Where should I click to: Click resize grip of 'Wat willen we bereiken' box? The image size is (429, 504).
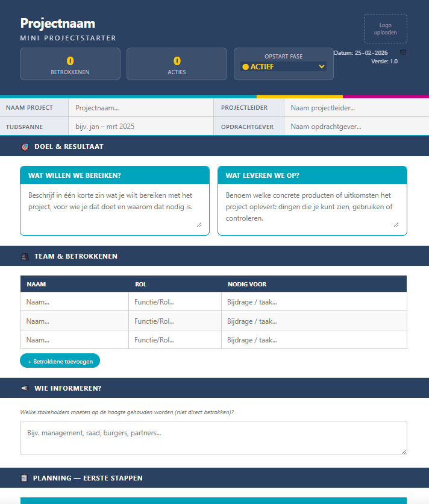coord(199,225)
